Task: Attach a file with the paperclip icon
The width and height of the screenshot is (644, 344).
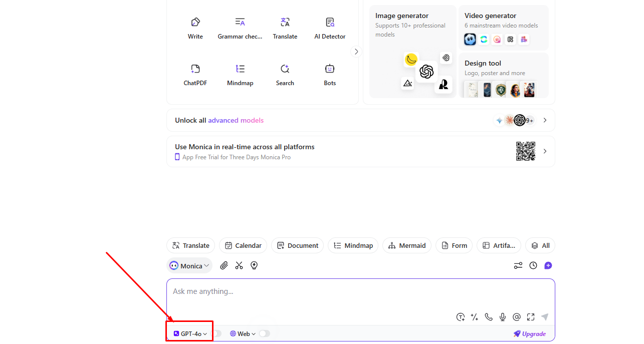Action: point(224,265)
